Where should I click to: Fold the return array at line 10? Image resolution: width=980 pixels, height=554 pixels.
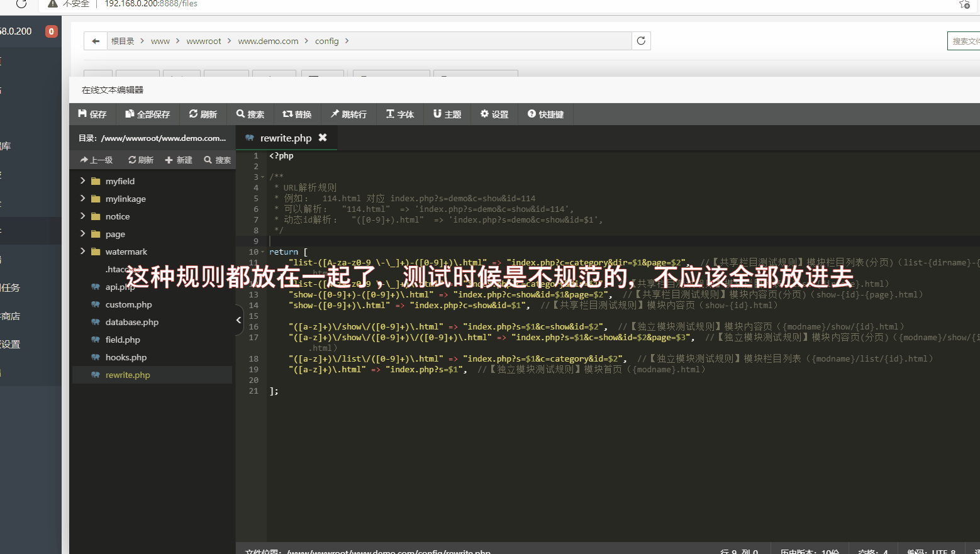[x=263, y=252]
